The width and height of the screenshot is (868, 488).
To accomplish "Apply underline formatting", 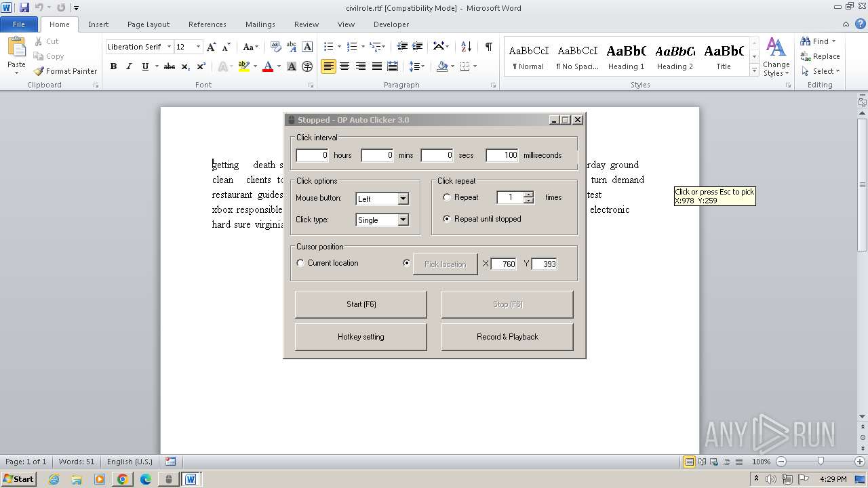I will [144, 66].
